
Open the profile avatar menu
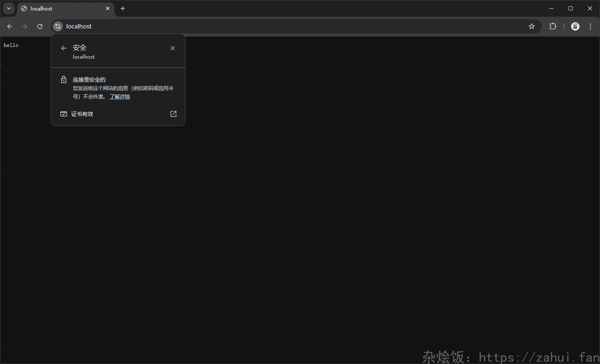(x=575, y=26)
